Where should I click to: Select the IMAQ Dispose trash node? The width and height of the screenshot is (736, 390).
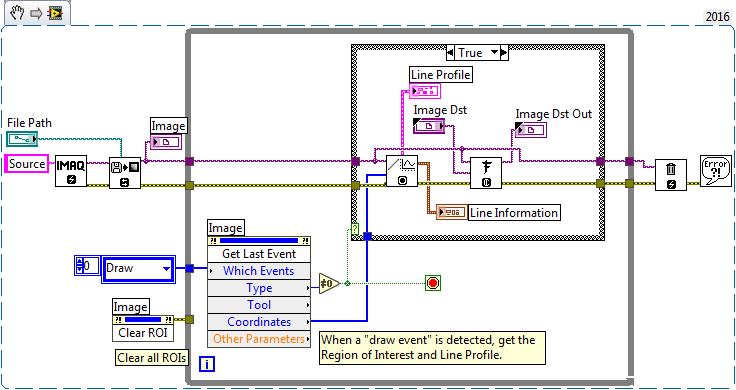[671, 175]
